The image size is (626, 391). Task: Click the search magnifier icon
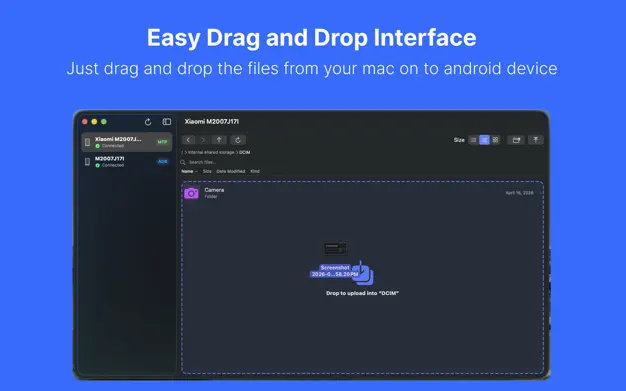(x=183, y=162)
